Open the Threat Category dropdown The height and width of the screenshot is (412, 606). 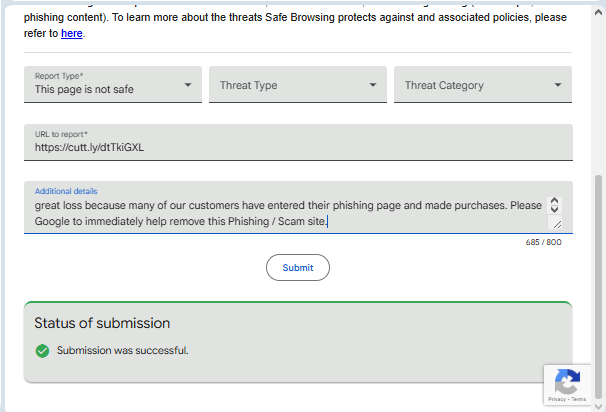pyautogui.click(x=482, y=85)
